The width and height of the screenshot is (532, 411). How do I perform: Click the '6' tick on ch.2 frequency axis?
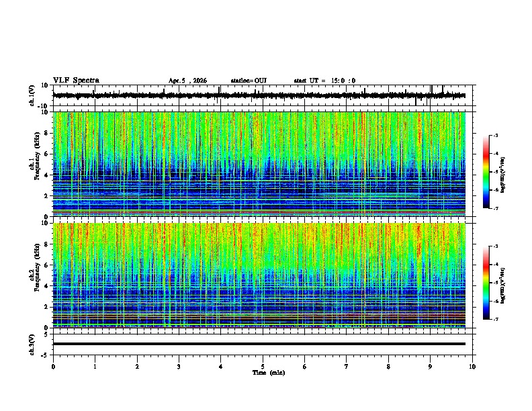pos(46,265)
